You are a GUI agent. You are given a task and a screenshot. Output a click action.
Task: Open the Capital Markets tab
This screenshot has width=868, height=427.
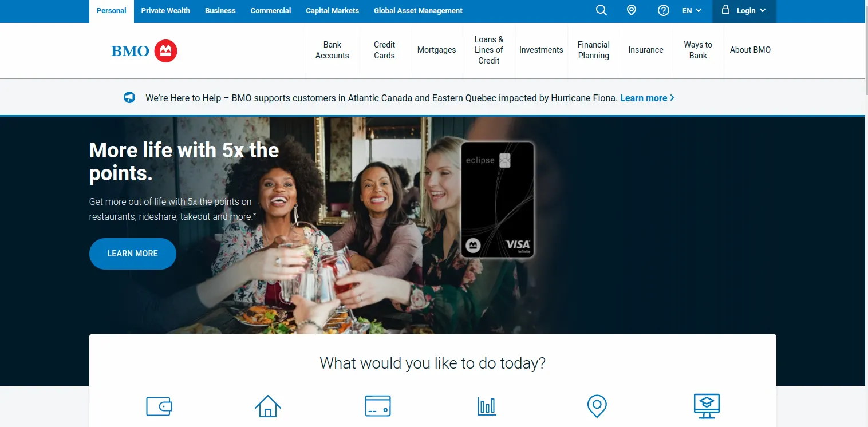[x=333, y=11]
